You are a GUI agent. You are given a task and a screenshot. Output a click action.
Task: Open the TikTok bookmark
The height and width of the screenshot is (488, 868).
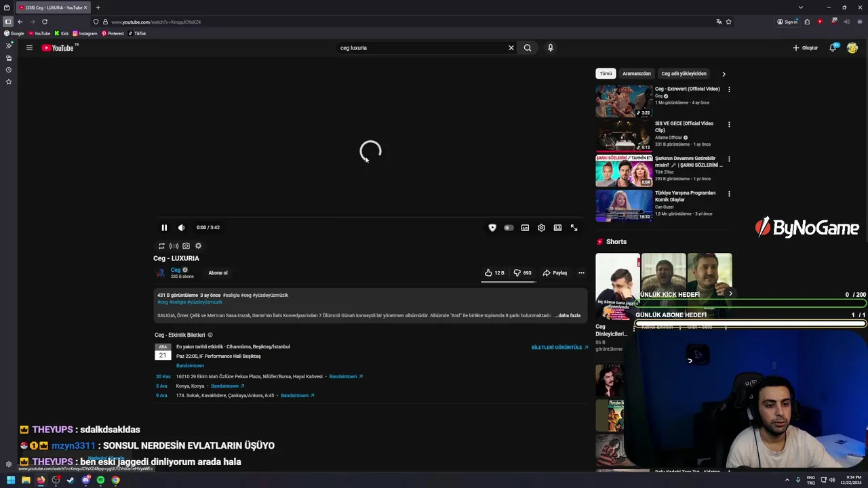tap(137, 33)
